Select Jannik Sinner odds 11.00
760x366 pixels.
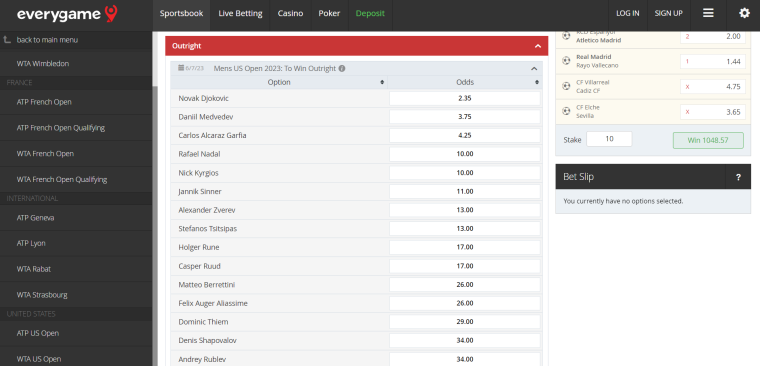464,191
